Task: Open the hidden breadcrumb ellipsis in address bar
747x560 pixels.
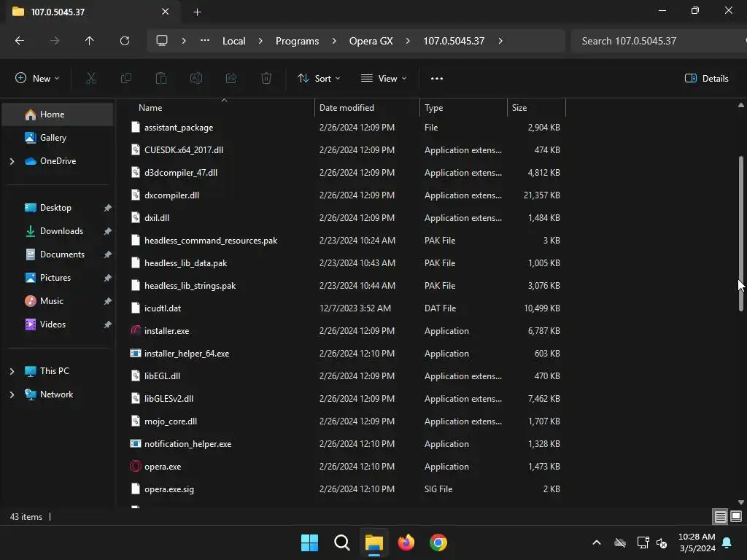Action: click(205, 41)
